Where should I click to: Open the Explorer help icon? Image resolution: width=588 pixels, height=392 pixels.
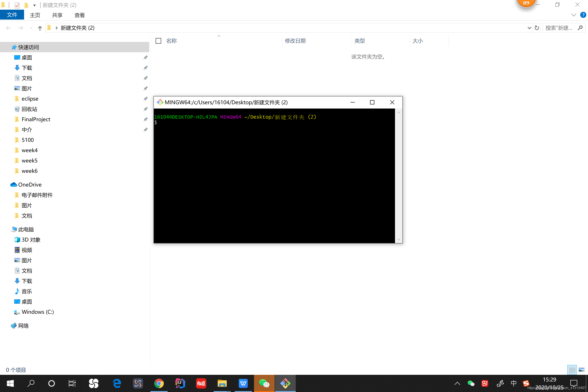pos(583,15)
